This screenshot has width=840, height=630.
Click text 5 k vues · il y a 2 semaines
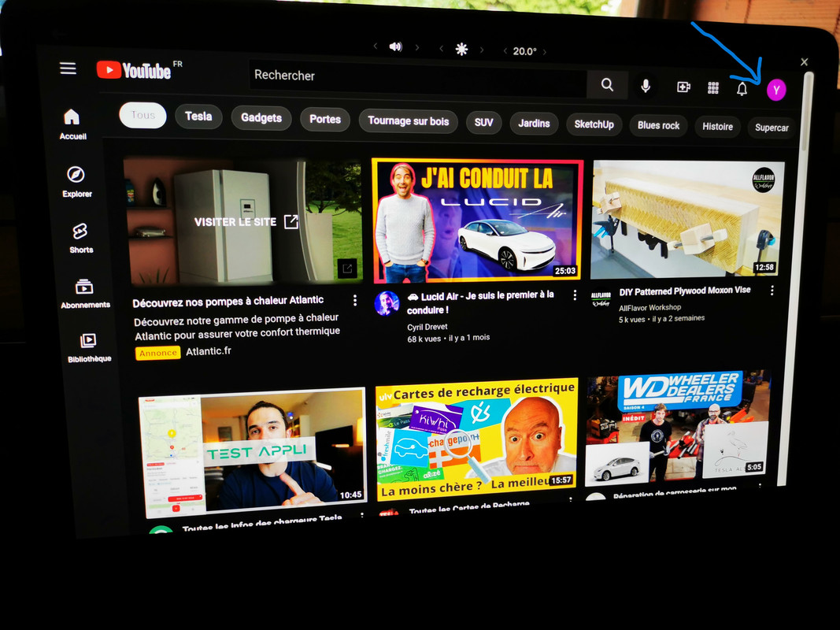[661, 319]
